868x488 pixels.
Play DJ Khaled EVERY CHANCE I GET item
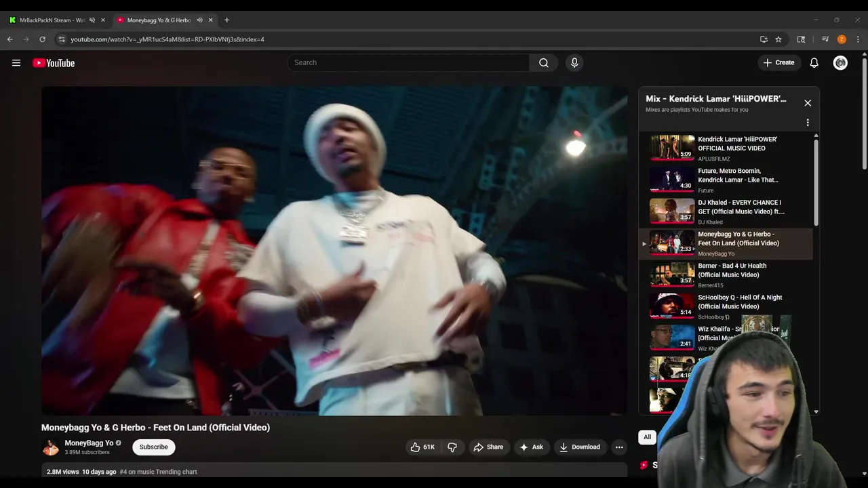click(x=727, y=211)
